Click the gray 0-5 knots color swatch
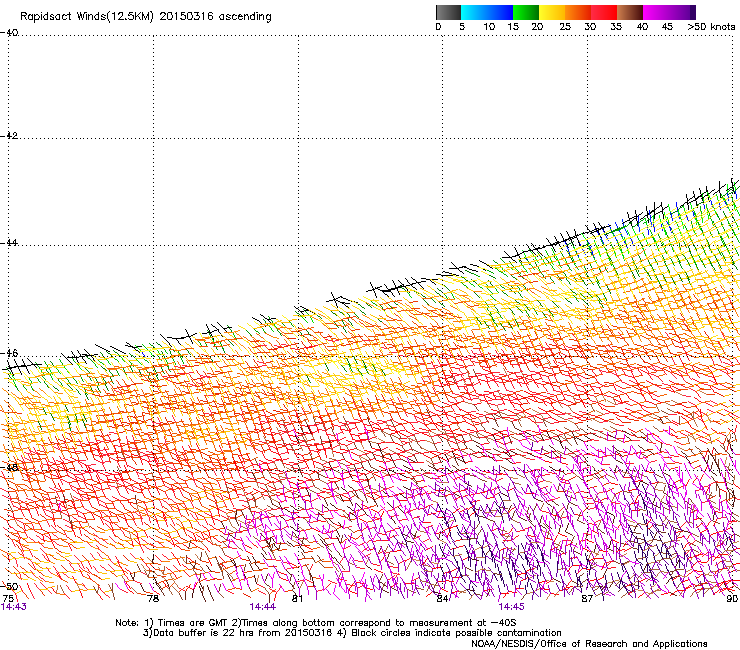Image resolution: width=740 pixels, height=650 pixels. click(x=448, y=12)
